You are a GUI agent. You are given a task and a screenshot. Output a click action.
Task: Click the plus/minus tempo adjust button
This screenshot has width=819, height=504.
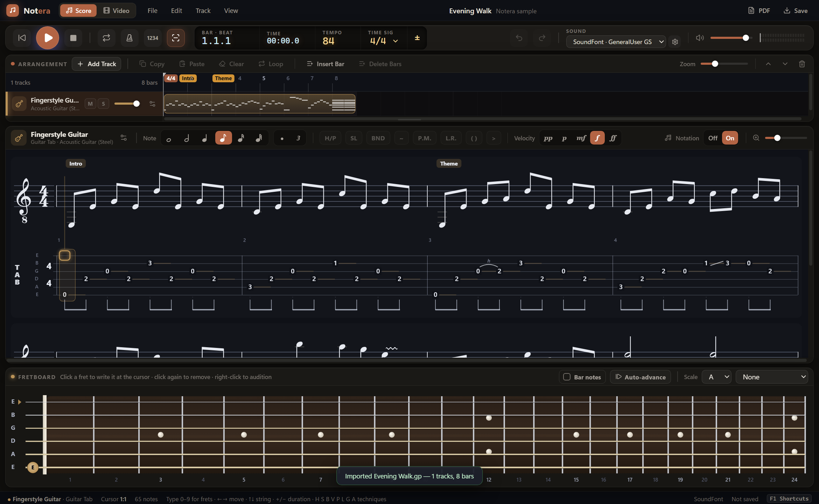click(417, 38)
